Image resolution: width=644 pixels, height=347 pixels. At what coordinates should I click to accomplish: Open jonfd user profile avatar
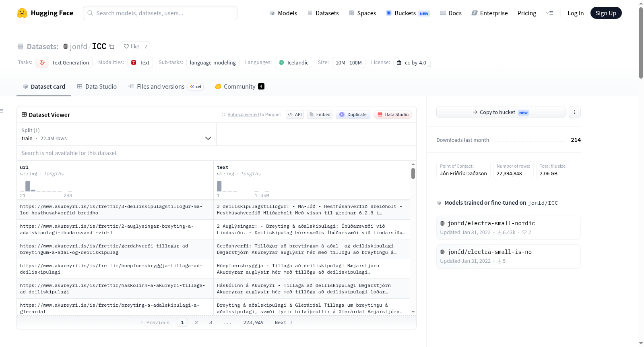pyautogui.click(x=66, y=46)
